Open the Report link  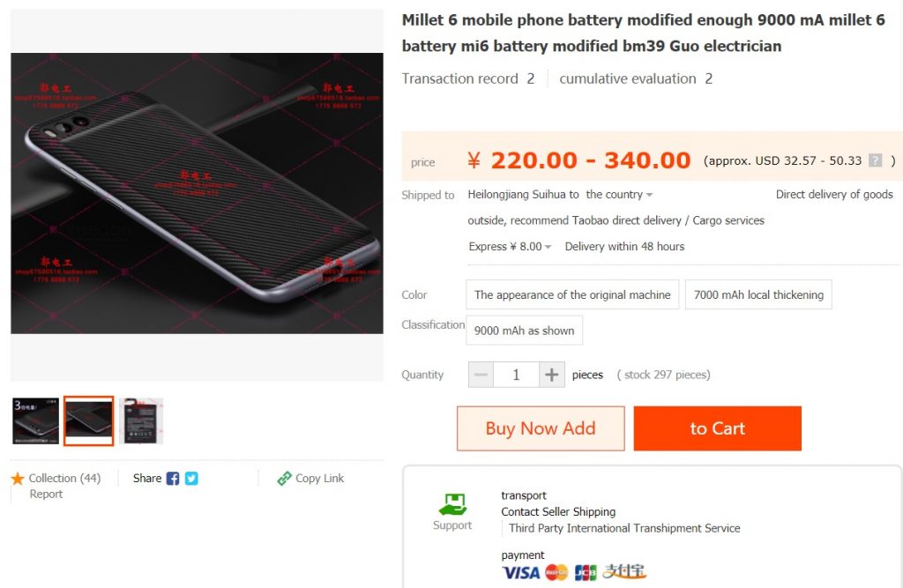[x=47, y=494]
